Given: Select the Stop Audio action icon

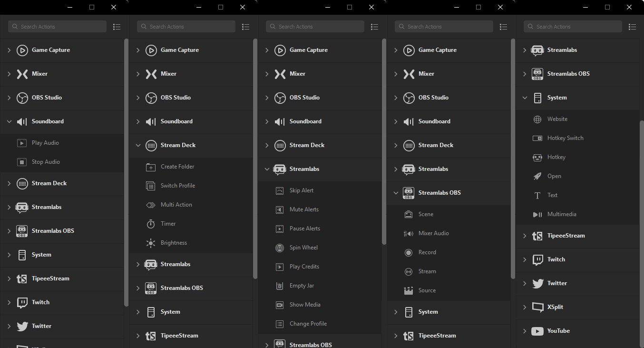Looking at the screenshot, I should [x=22, y=162].
